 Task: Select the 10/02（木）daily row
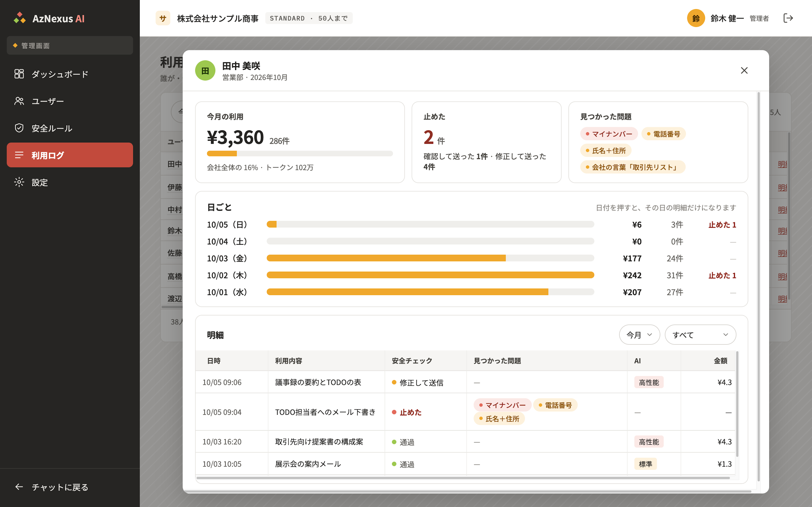tap(471, 275)
